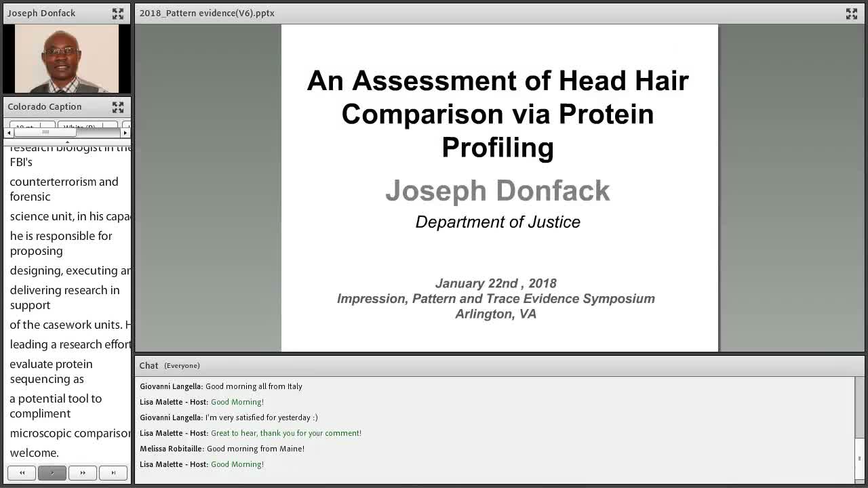The height and width of the screenshot is (488, 868).
Task: Open the caption color dropdown showing White
Action: tap(87, 126)
